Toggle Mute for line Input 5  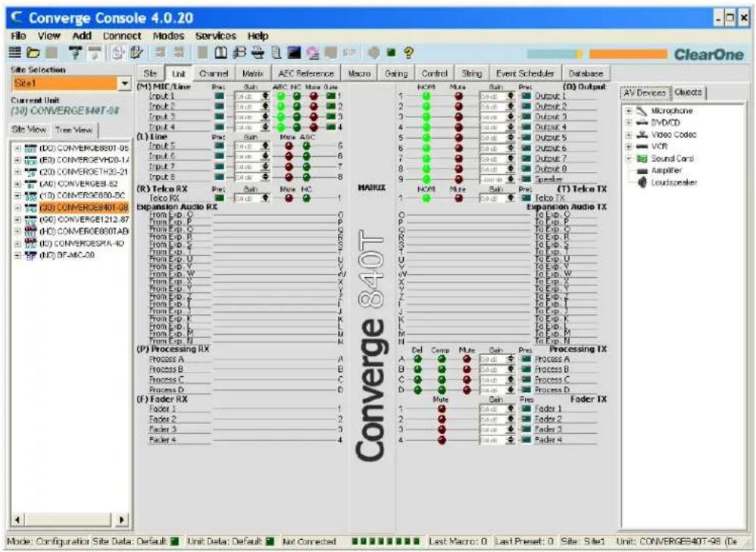(x=289, y=145)
